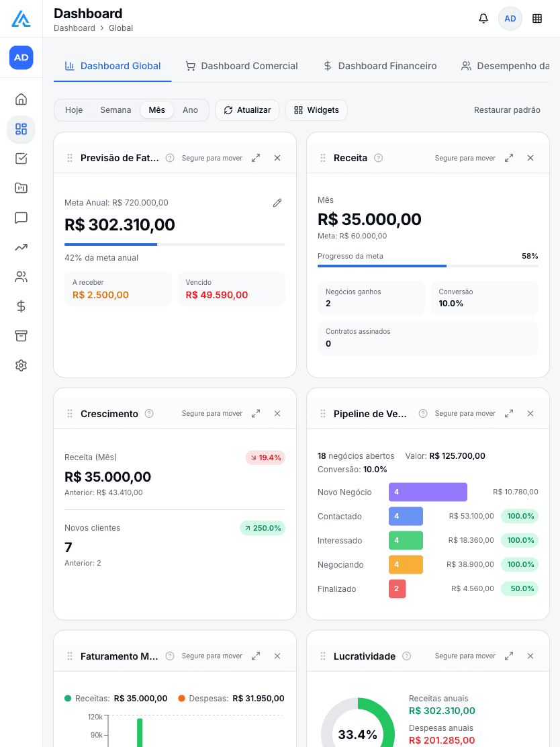Expand the Receita widget
Viewport: 560px width, 747px height.
509,158
